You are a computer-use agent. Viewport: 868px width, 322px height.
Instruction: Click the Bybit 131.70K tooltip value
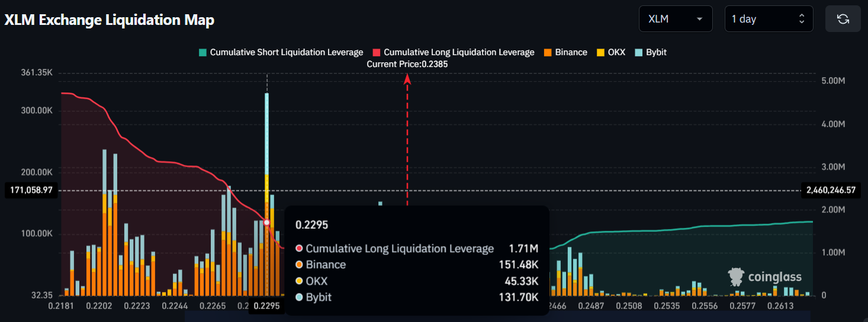tap(519, 297)
